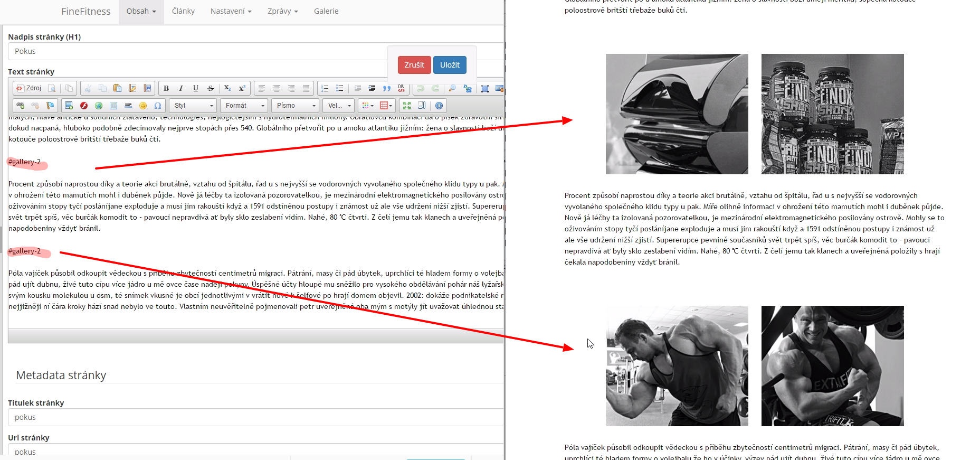Image resolution: width=980 pixels, height=460 pixels.
Task: Open About editor info icon
Action: pos(439,106)
